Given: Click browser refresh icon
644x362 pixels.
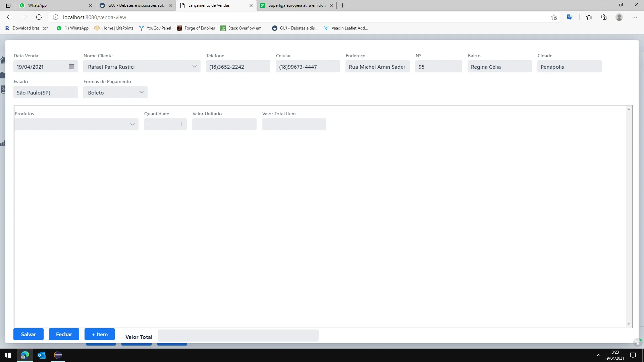Looking at the screenshot, I should 39,17.
